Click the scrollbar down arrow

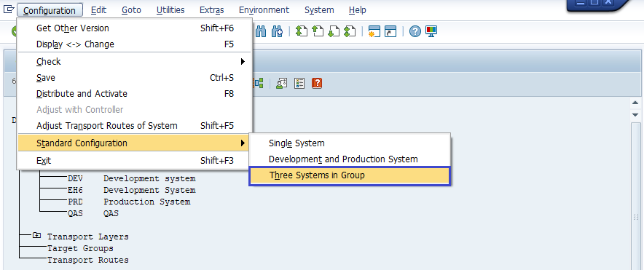pyautogui.click(x=635, y=114)
